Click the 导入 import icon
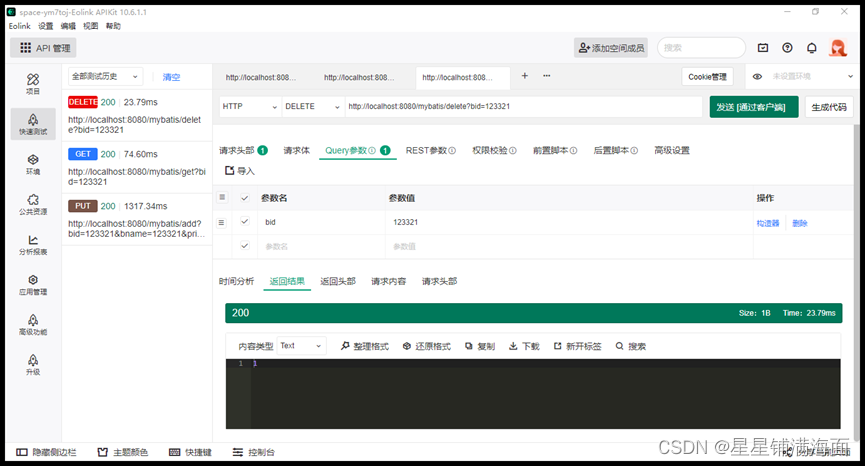The image size is (865, 466). [229, 171]
